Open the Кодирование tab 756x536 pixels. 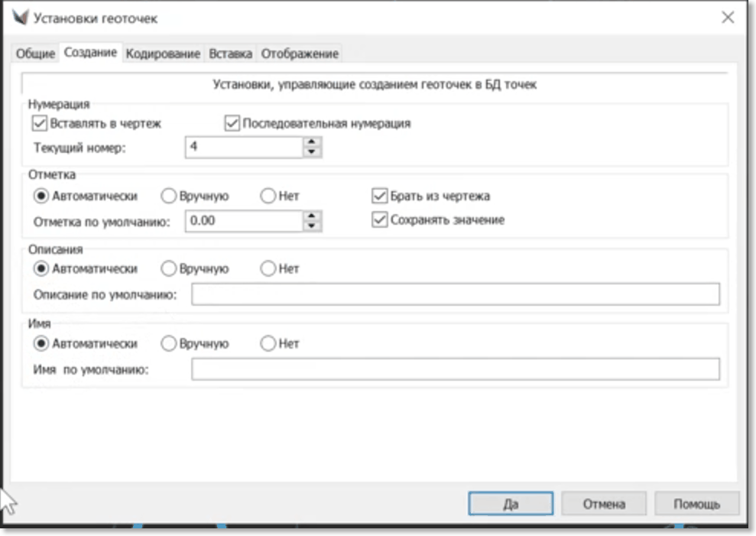(163, 54)
